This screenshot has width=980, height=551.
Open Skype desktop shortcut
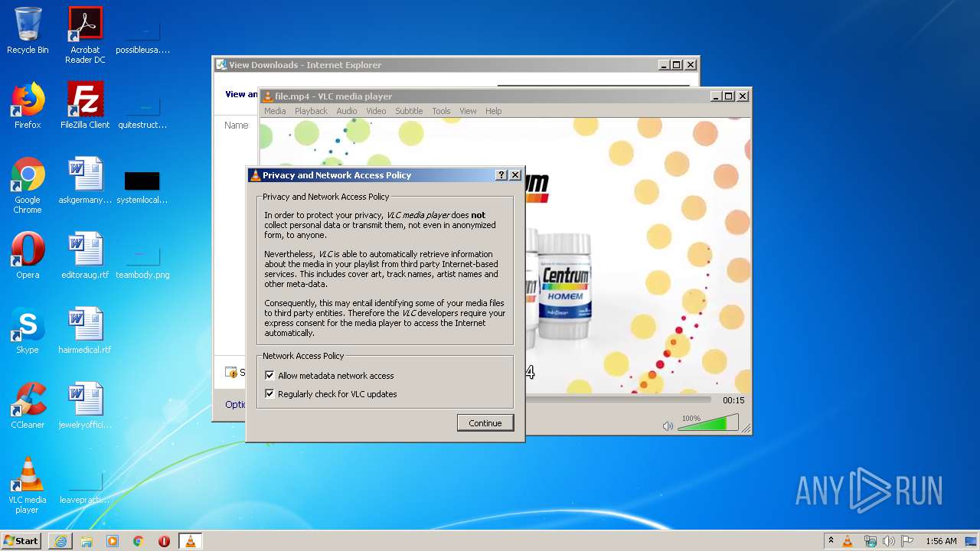click(28, 331)
